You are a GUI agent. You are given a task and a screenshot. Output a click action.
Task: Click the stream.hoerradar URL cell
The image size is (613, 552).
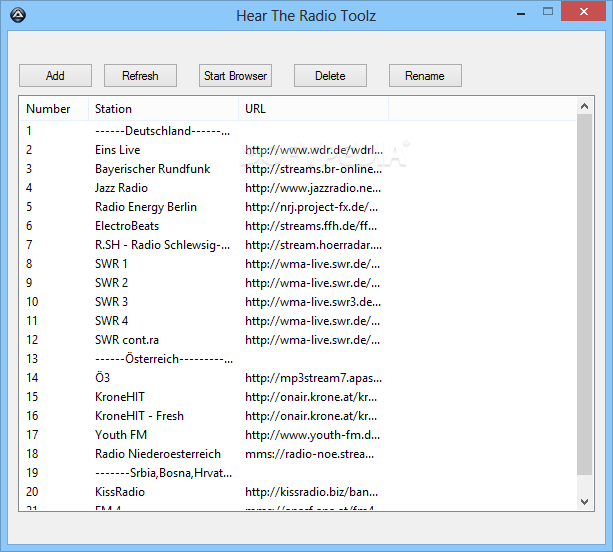pyautogui.click(x=314, y=245)
